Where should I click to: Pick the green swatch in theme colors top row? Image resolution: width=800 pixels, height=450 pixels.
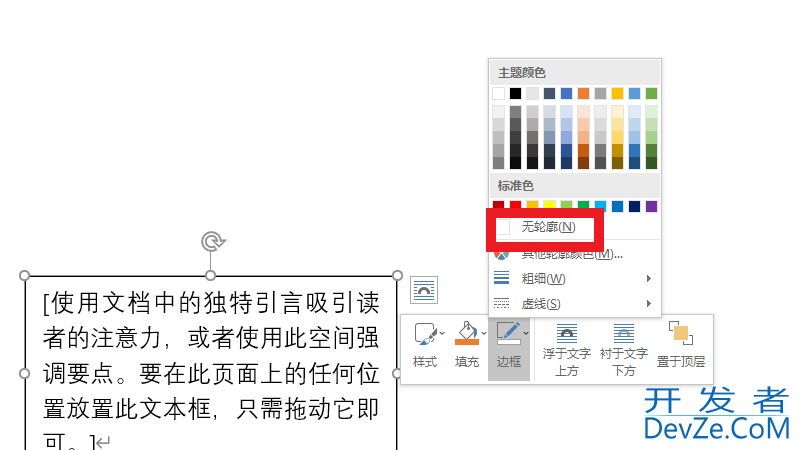pyautogui.click(x=651, y=93)
